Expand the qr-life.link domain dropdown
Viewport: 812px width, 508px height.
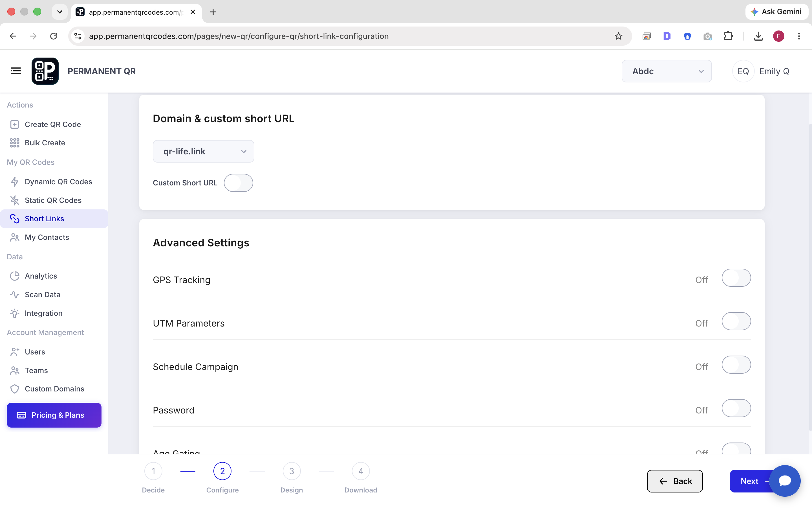(203, 151)
